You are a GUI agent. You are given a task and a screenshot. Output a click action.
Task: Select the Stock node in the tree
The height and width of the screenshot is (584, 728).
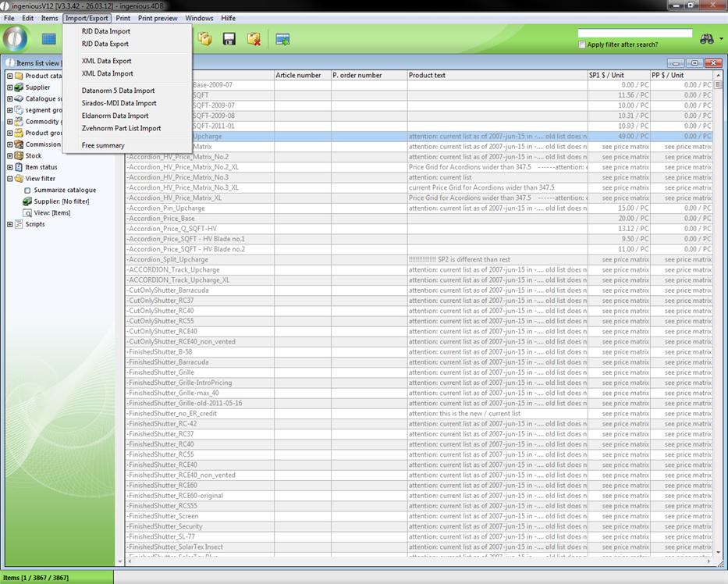point(34,156)
